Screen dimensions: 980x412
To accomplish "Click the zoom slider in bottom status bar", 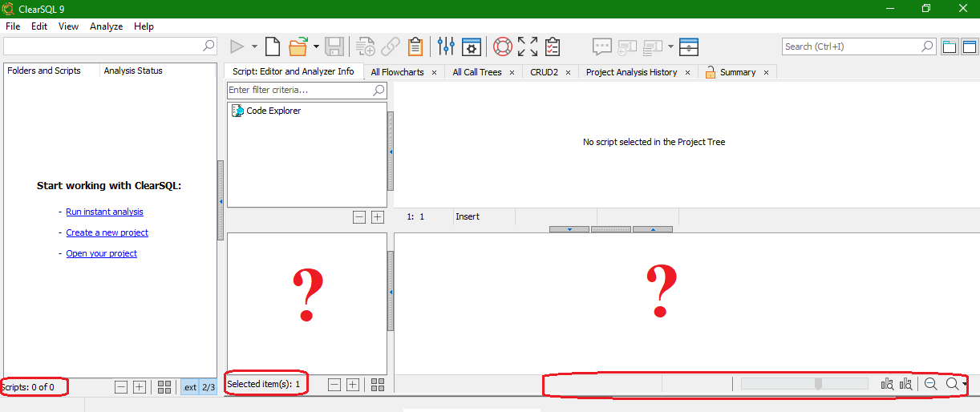I will point(804,384).
